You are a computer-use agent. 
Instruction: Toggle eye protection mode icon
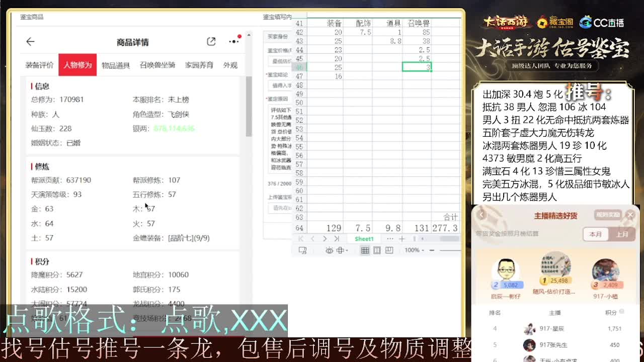(329, 250)
